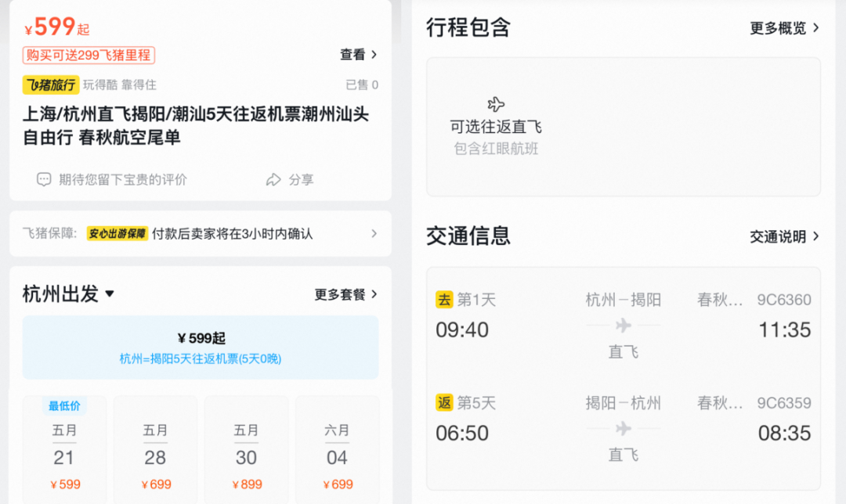The width and height of the screenshot is (846, 504).
Task: Open 查看 for mileage reward
Action: 358,55
